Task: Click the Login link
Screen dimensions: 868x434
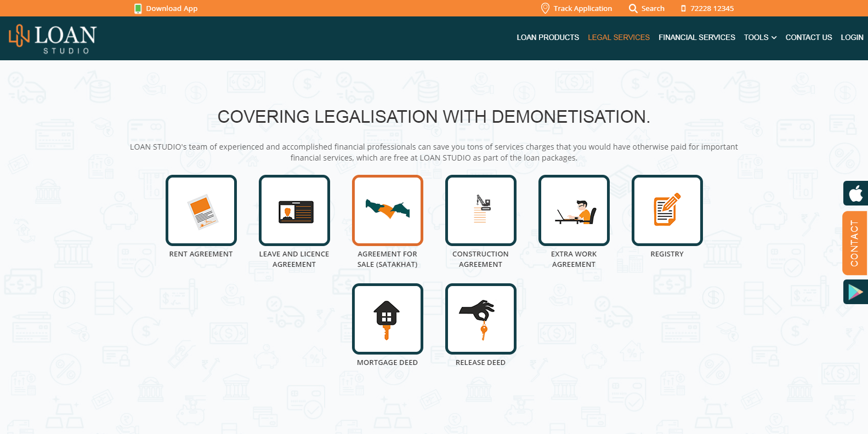Action: click(x=852, y=37)
